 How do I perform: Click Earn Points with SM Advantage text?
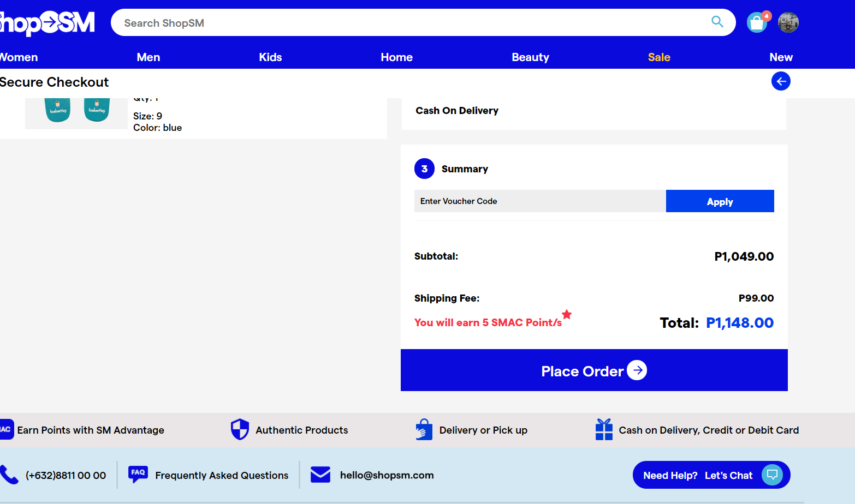coord(91,430)
